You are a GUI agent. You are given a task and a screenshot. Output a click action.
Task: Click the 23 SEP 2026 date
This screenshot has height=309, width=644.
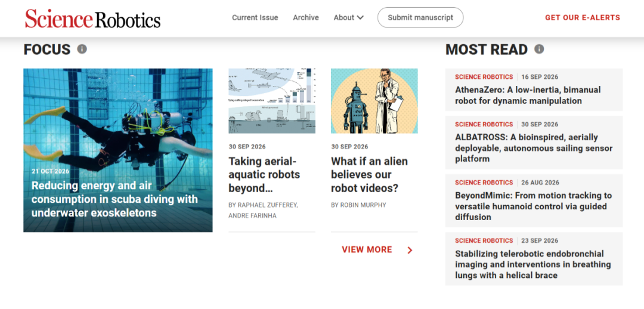(540, 241)
